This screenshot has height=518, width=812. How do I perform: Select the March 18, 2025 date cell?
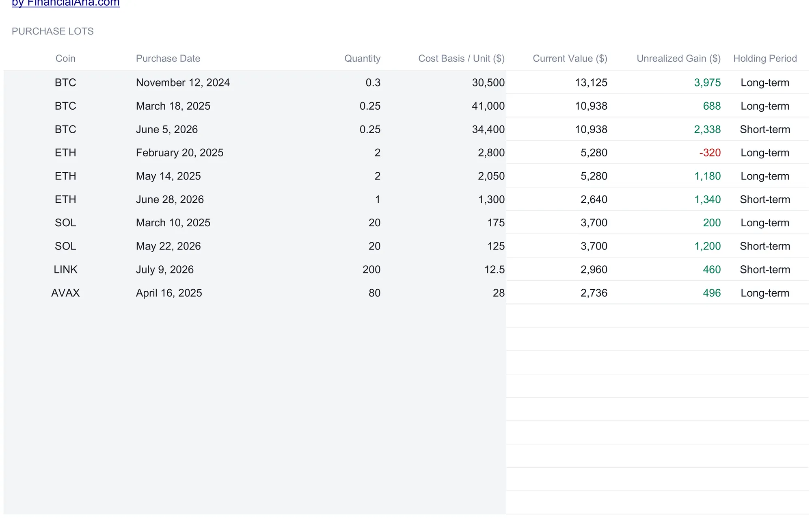pyautogui.click(x=173, y=106)
